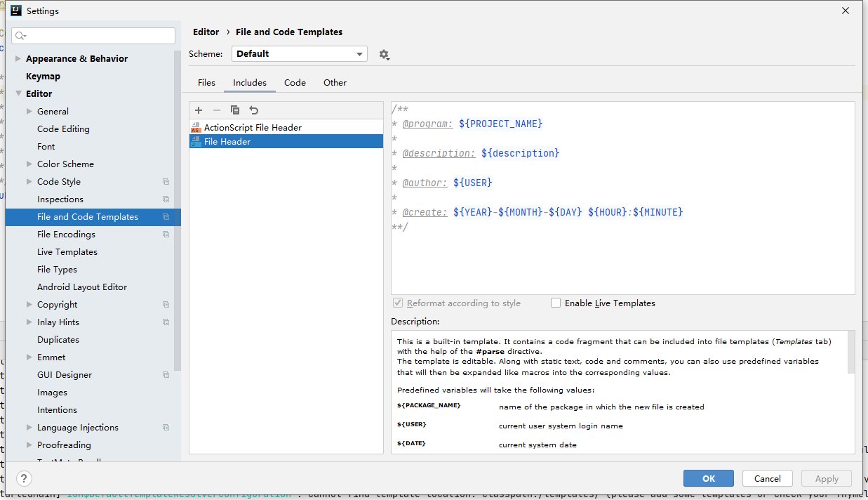The height and width of the screenshot is (500, 868).
Task: Click project-level icon next to Copyright
Action: [x=166, y=305]
